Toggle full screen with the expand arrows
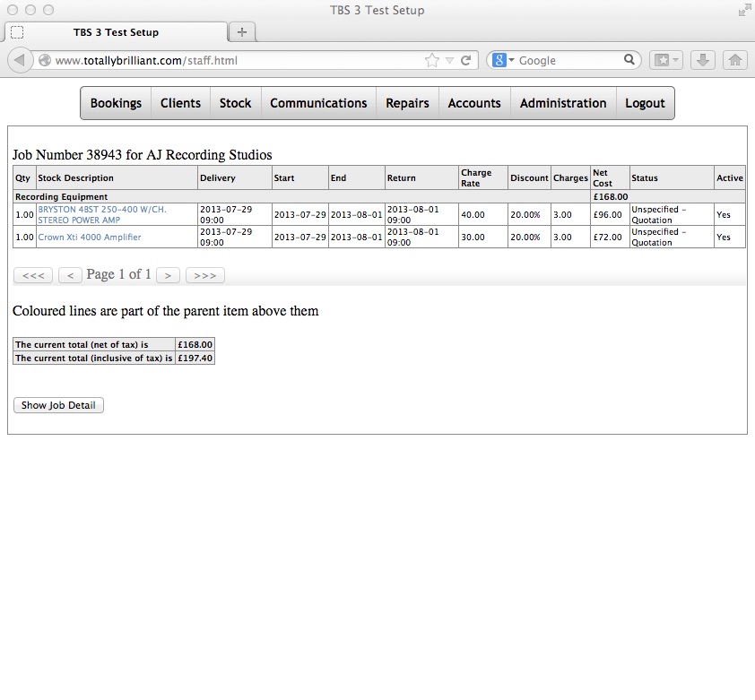 click(x=744, y=10)
